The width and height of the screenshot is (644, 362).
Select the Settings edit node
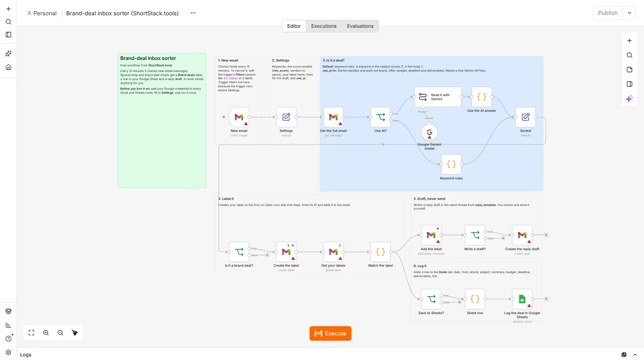(x=286, y=117)
